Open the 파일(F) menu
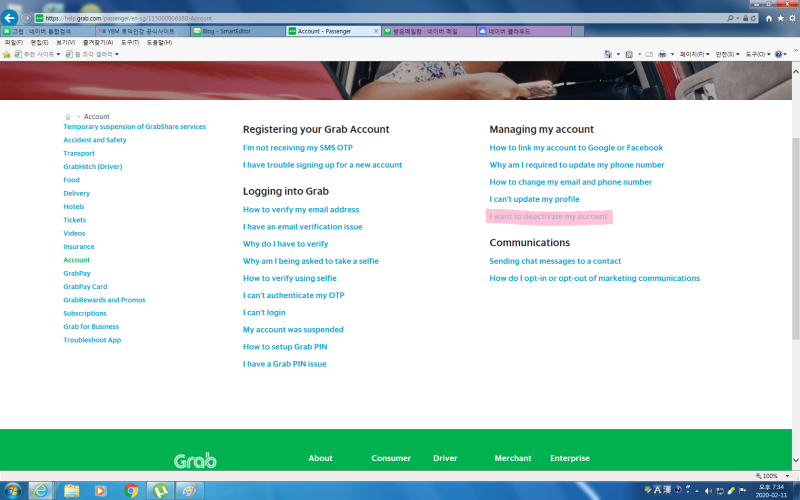800x500 pixels. point(13,42)
